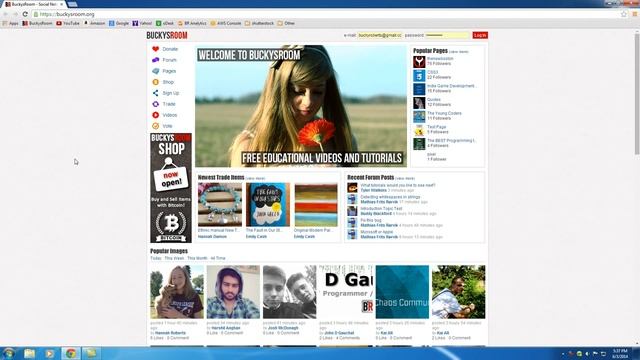Screen dimensions: 640x360
Task: Click the welcome banner image
Action: [x=301, y=106]
